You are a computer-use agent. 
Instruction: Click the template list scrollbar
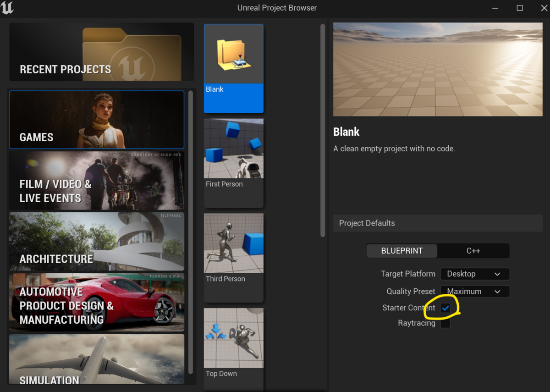tap(323, 130)
